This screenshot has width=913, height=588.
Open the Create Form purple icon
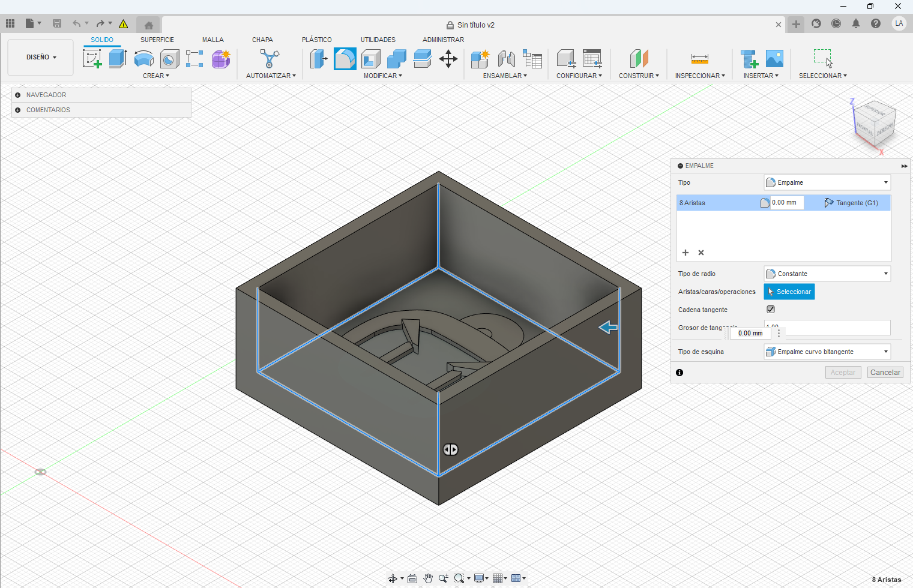221,59
